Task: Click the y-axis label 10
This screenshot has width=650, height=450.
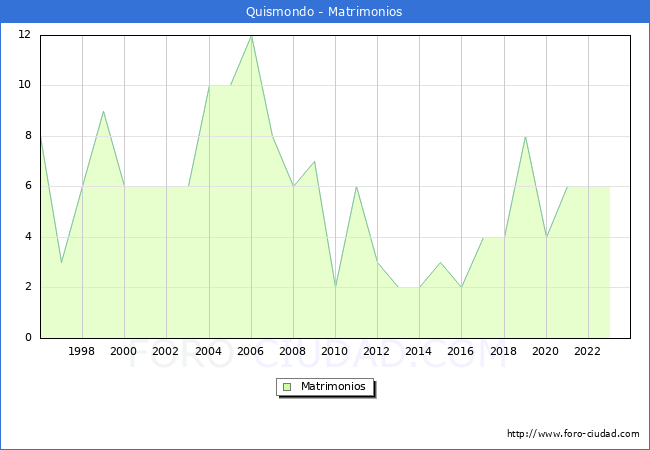Action: [24, 85]
